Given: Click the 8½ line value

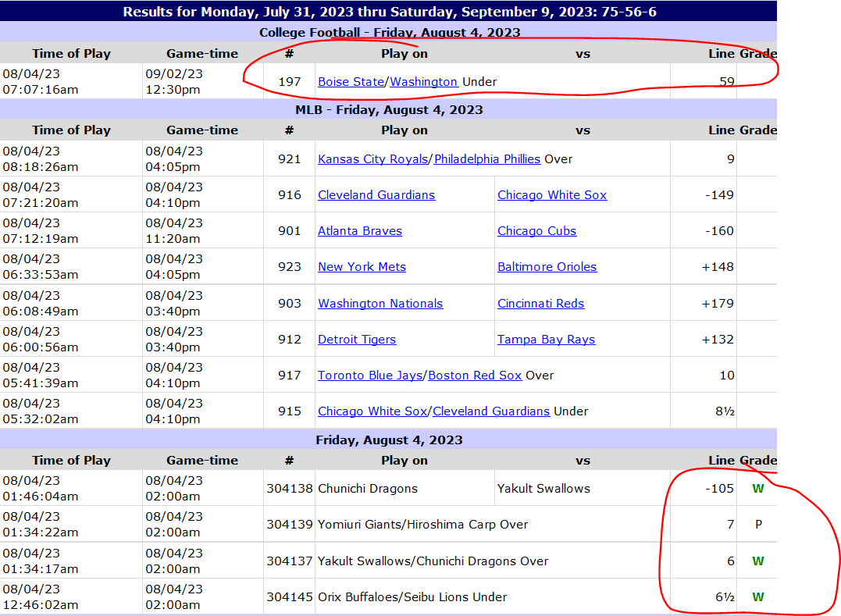Looking at the screenshot, I should (x=725, y=411).
